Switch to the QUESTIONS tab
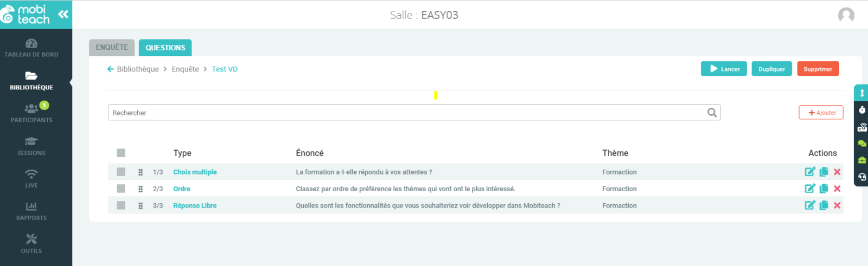The image size is (868, 266). tap(165, 48)
